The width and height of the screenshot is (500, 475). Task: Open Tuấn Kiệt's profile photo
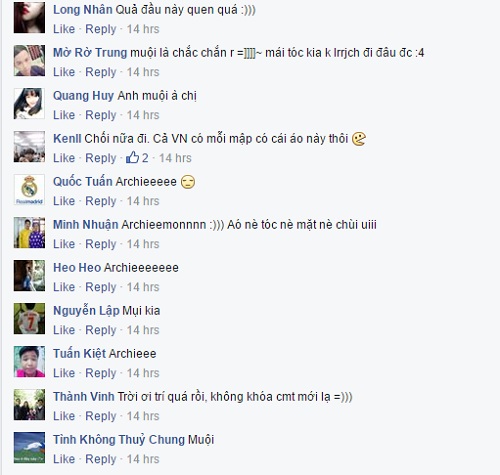29,361
